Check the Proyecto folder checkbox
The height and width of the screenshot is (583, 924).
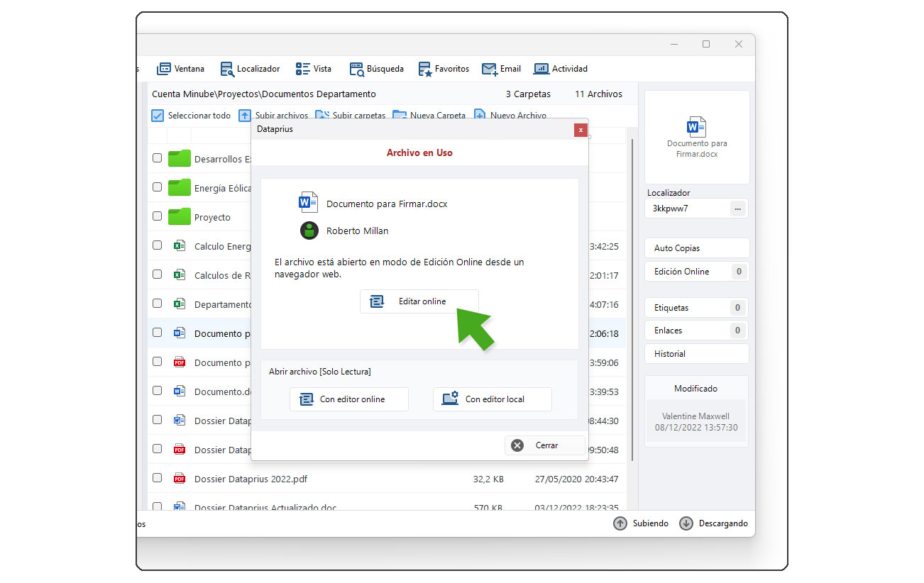tap(158, 216)
